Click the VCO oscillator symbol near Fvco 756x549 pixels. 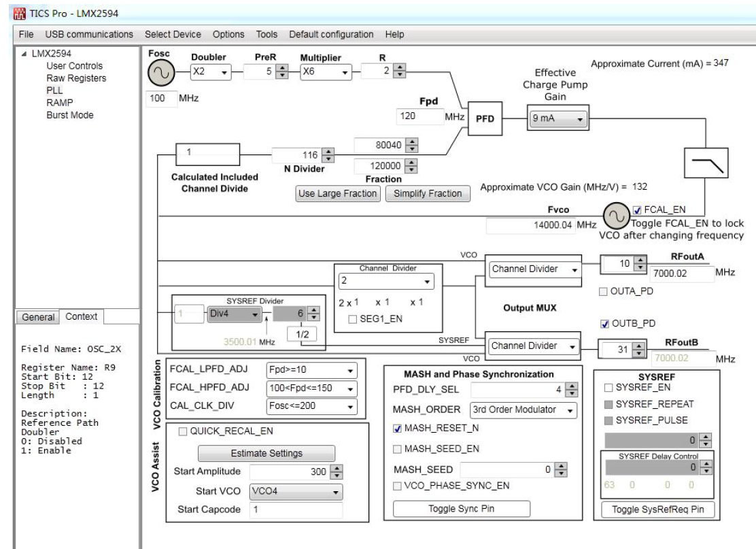pos(616,216)
